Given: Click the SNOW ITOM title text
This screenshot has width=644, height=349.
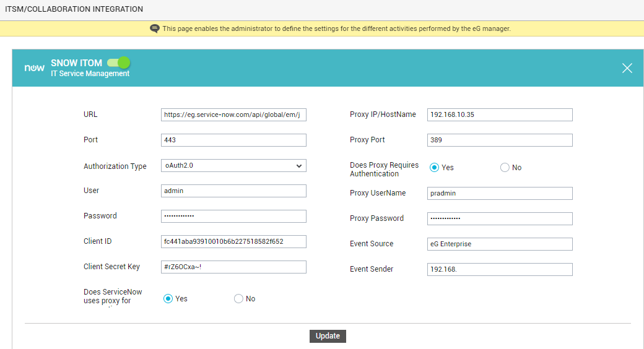Looking at the screenshot, I should [76, 63].
